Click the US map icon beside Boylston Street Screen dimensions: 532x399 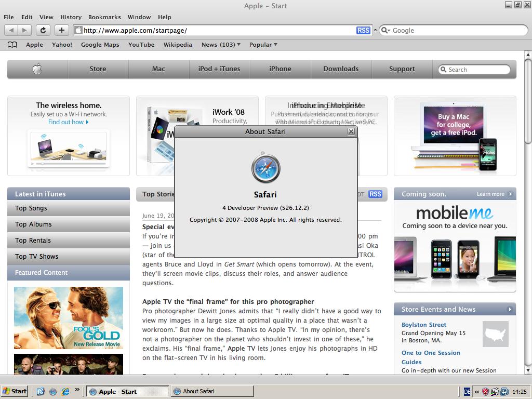click(x=495, y=334)
